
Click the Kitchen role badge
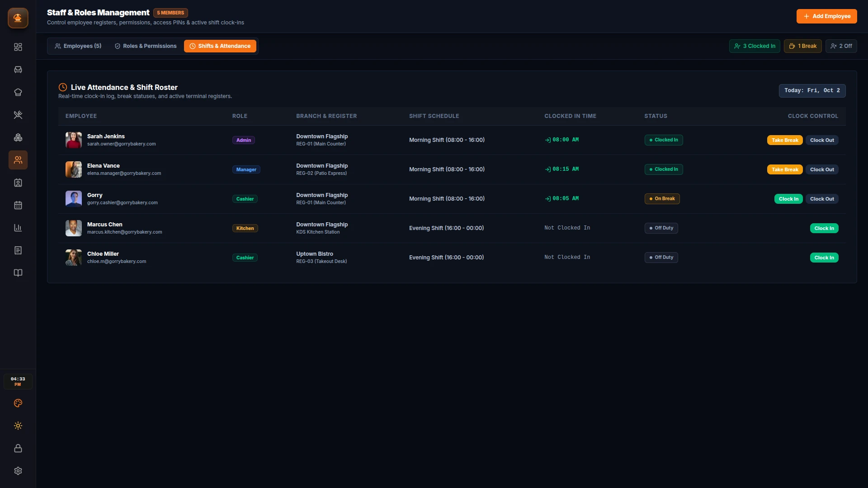(245, 228)
